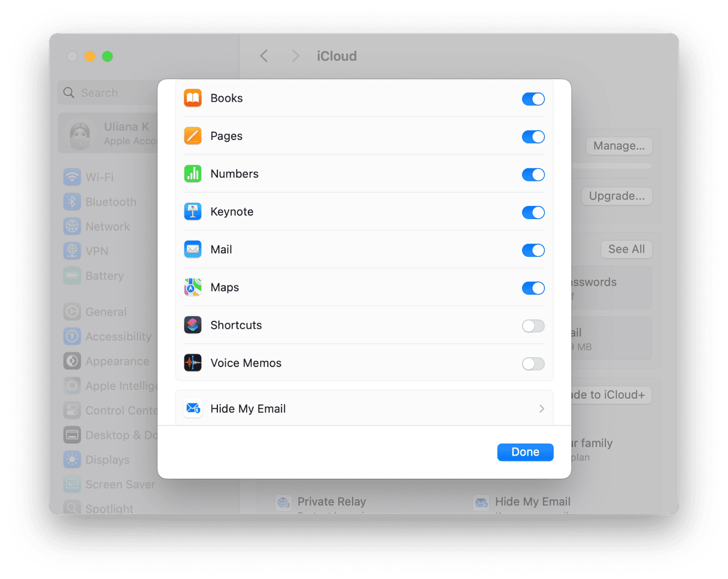The width and height of the screenshot is (728, 579).
Task: Click the Numbers label in the list
Action: (235, 174)
